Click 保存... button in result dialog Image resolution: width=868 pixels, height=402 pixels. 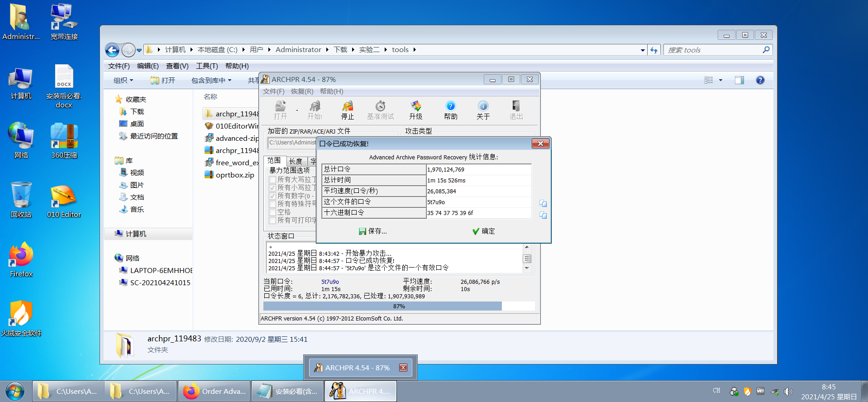(x=372, y=231)
